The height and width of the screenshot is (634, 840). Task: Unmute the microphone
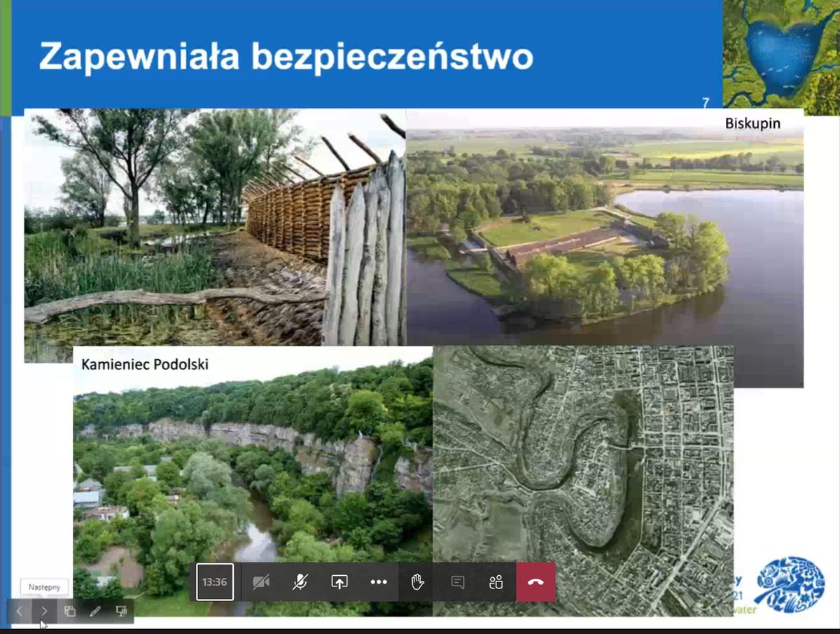coord(300,582)
